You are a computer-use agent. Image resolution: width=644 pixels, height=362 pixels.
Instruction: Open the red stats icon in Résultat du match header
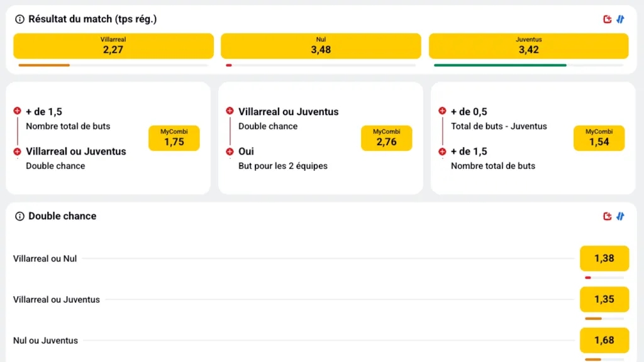point(607,19)
